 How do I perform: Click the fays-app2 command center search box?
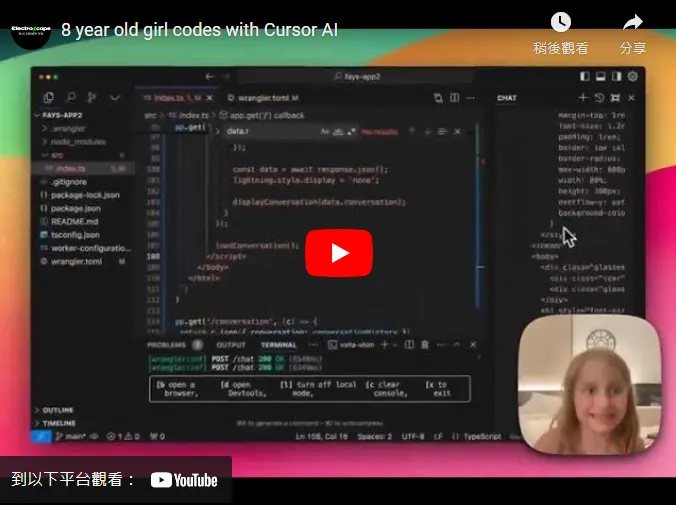point(356,77)
